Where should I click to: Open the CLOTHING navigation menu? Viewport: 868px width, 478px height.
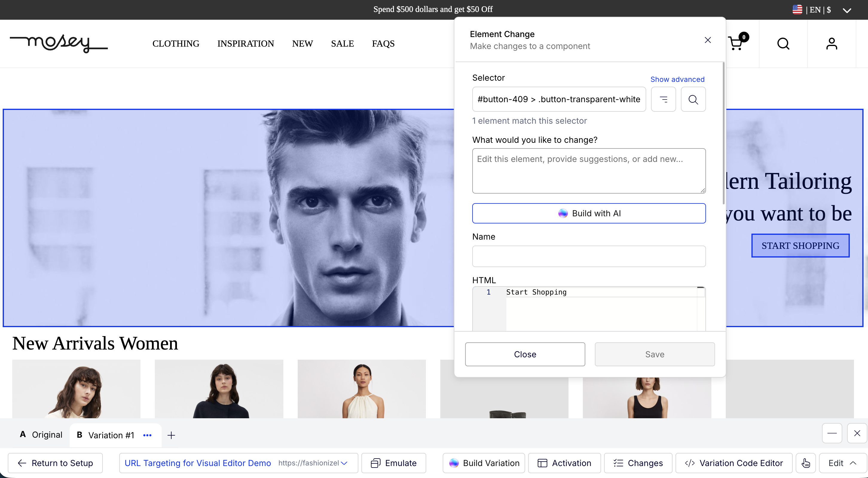(x=175, y=43)
